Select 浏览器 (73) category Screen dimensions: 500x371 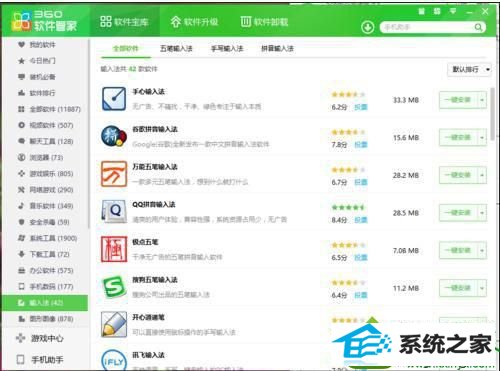tap(40, 157)
